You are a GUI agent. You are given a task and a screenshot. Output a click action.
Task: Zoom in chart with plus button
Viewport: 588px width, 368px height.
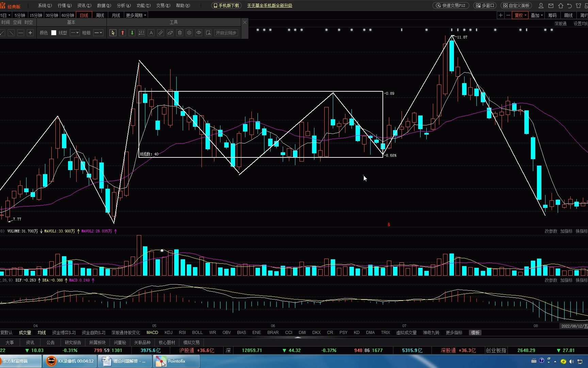click(x=501, y=15)
